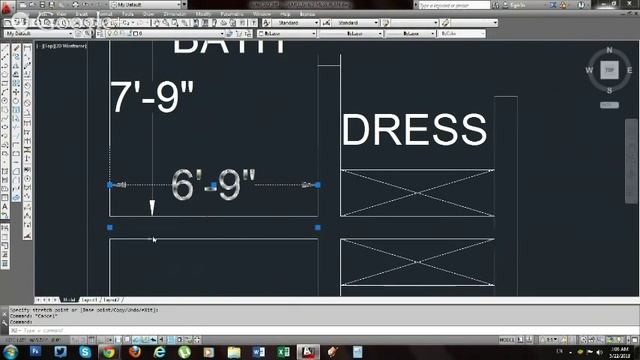Open the Text Style manager icon
This screenshot has height=360, width=640.
[x=267, y=23]
